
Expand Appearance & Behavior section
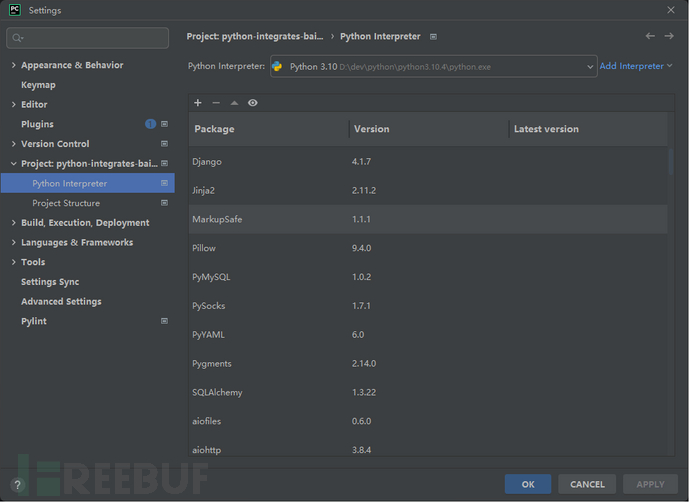click(x=14, y=65)
